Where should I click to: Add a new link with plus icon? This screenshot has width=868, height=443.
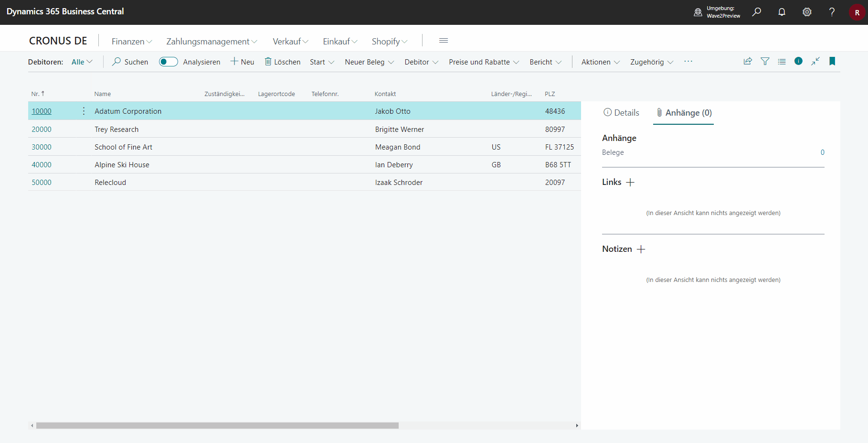point(630,182)
